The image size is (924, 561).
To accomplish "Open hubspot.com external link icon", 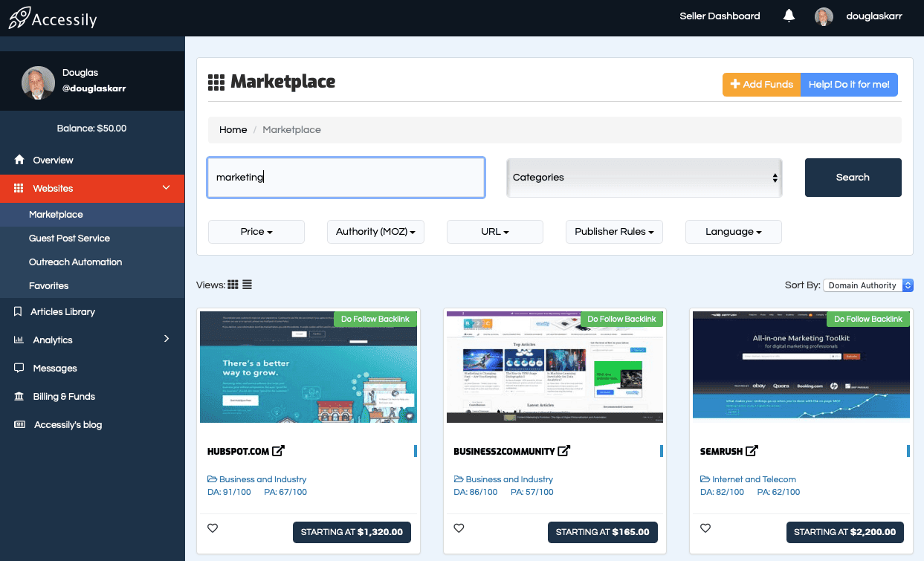I will tap(278, 451).
